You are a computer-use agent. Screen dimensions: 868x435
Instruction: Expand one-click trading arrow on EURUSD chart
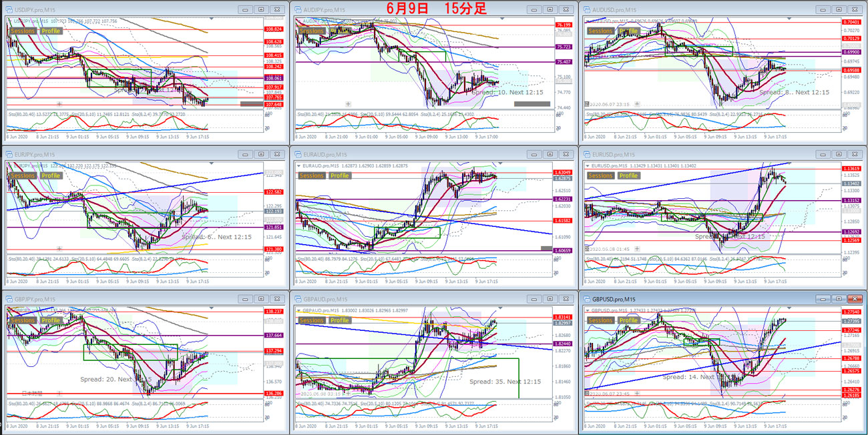tap(587, 166)
